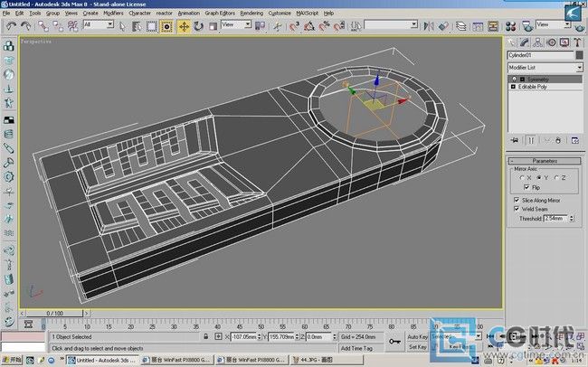
Task: Click the Set Key button
Action: (417, 347)
